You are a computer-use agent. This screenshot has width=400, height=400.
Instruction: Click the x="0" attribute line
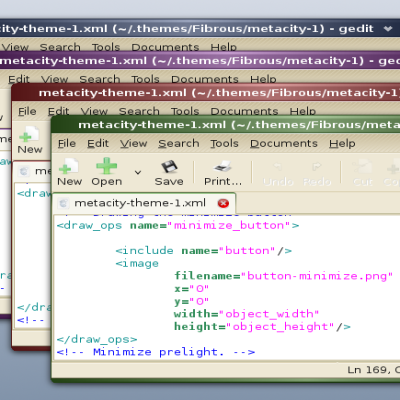tap(191, 288)
